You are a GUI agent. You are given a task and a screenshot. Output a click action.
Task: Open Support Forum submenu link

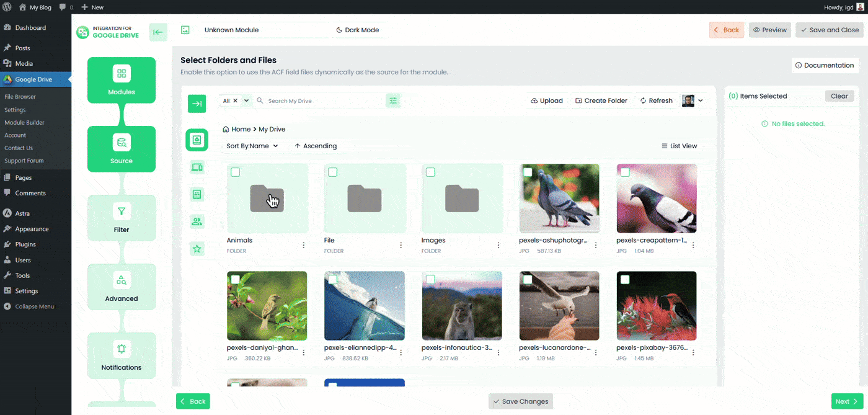pos(24,161)
